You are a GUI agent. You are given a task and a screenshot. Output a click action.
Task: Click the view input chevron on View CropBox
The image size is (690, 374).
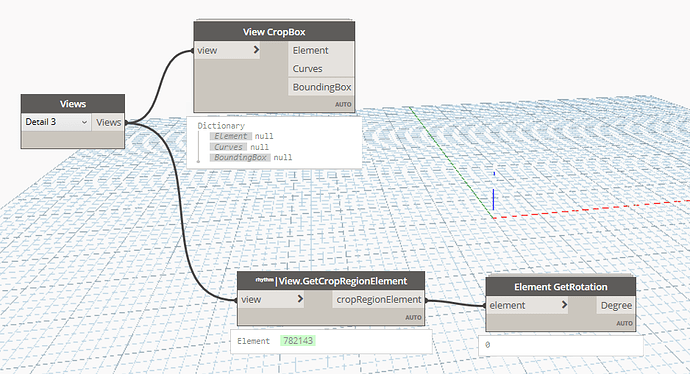256,50
